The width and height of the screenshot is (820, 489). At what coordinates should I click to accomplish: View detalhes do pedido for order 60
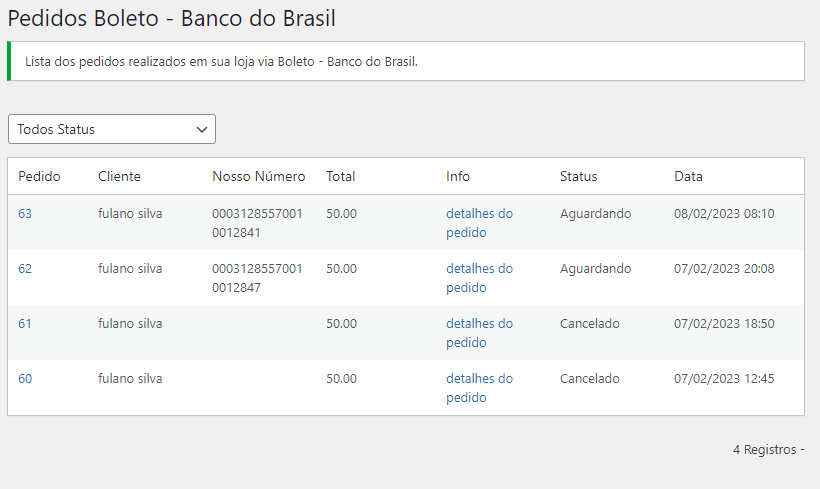(x=478, y=387)
